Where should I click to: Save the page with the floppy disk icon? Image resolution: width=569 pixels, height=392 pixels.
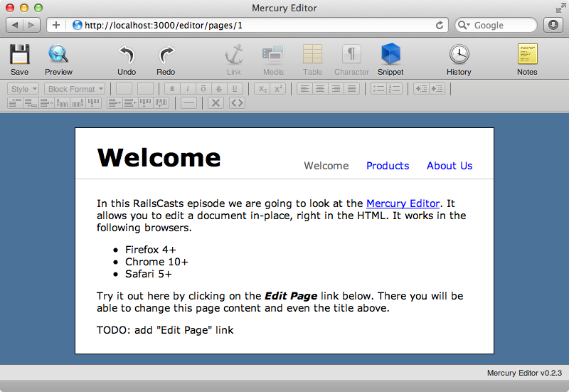tap(20, 60)
